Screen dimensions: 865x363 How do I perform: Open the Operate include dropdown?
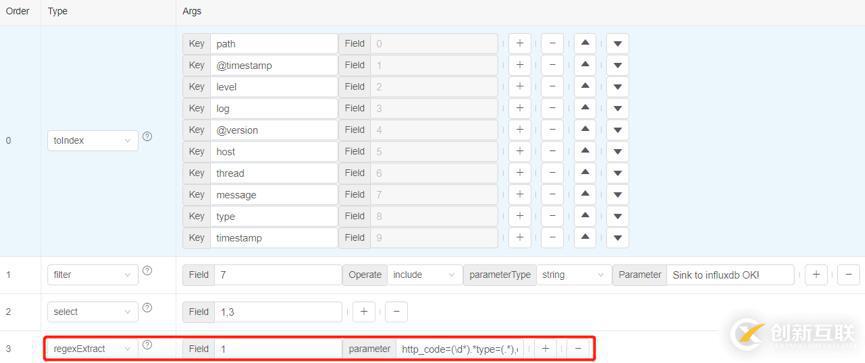[x=424, y=275]
